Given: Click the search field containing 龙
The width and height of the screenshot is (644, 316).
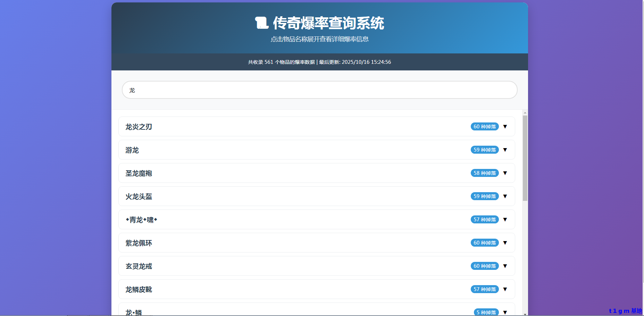Looking at the screenshot, I should pyautogui.click(x=319, y=90).
